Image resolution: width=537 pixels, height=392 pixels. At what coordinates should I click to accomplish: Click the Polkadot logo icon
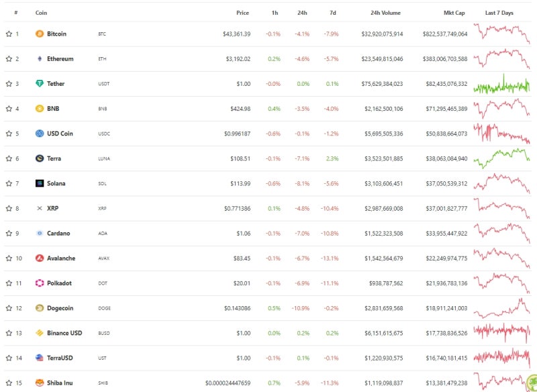(40, 283)
